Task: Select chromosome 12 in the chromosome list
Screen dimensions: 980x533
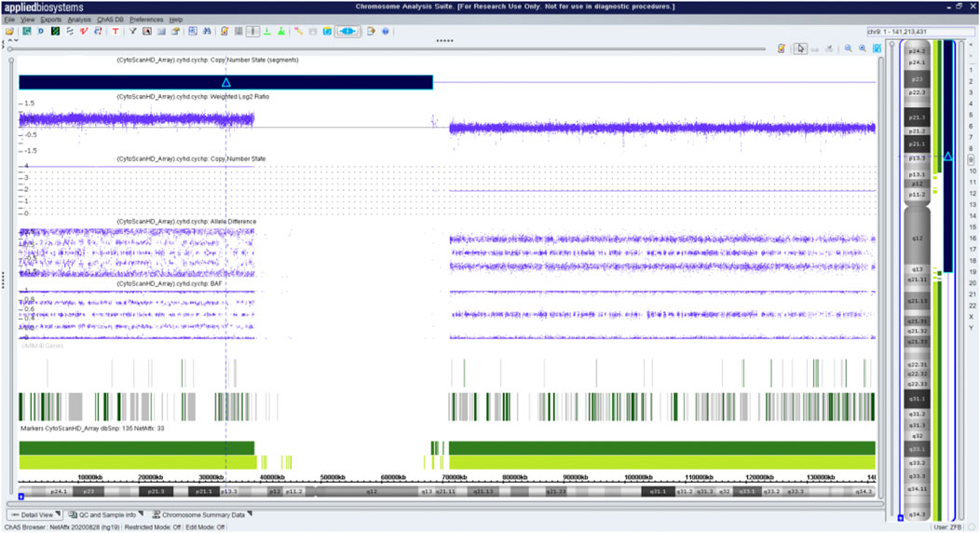Action: 972,194
